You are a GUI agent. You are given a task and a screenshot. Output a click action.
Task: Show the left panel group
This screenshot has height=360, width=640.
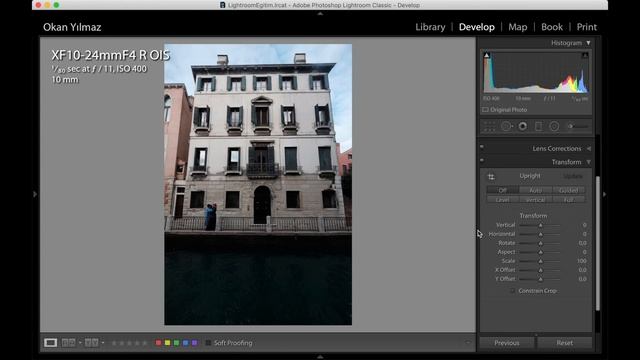tap(35, 194)
